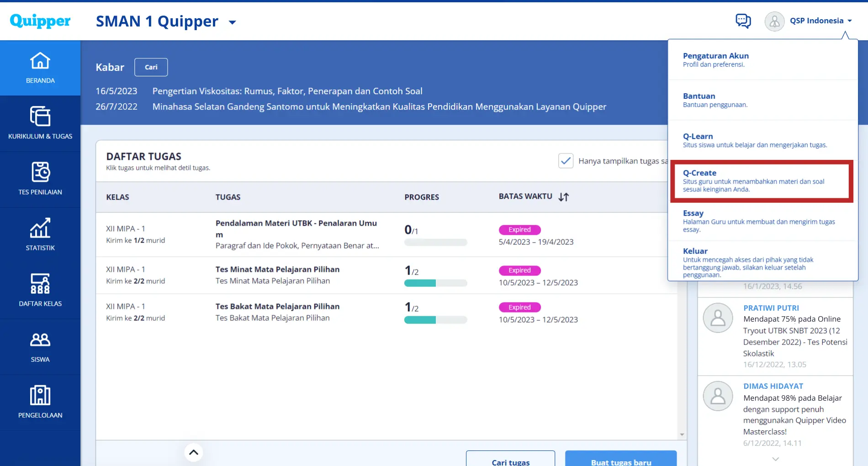This screenshot has height=466, width=868.
Task: Click TUGAS column header
Action: tap(228, 197)
